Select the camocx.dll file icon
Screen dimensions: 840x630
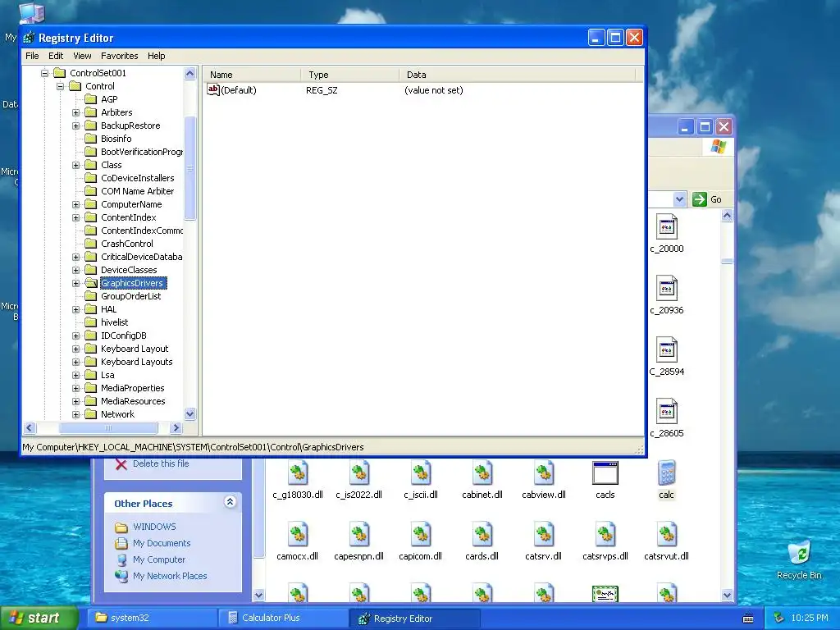298,535
